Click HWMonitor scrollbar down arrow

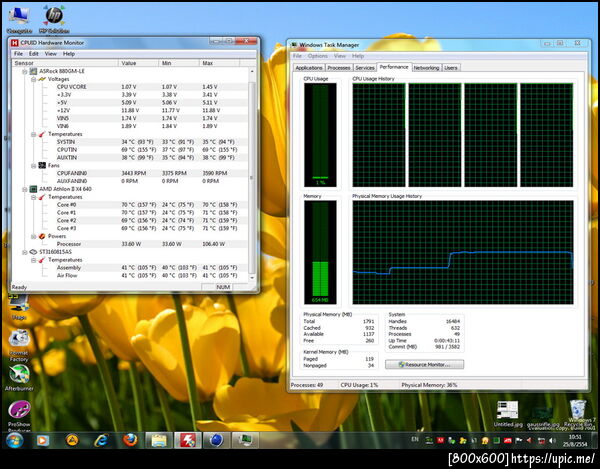252,278
